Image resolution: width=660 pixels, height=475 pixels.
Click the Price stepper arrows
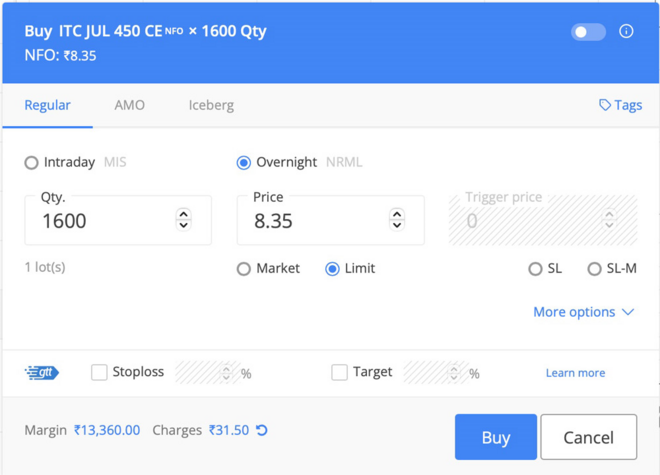pos(396,219)
